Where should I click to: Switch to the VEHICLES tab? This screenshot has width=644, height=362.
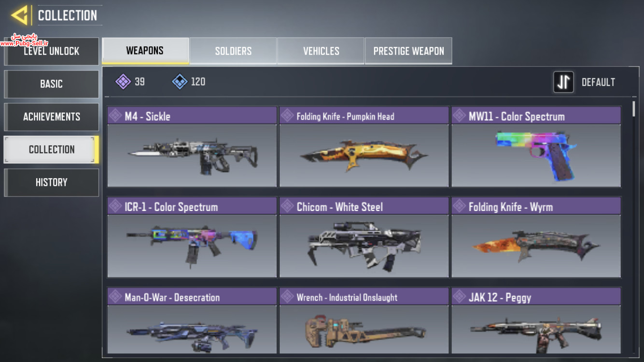coord(321,51)
